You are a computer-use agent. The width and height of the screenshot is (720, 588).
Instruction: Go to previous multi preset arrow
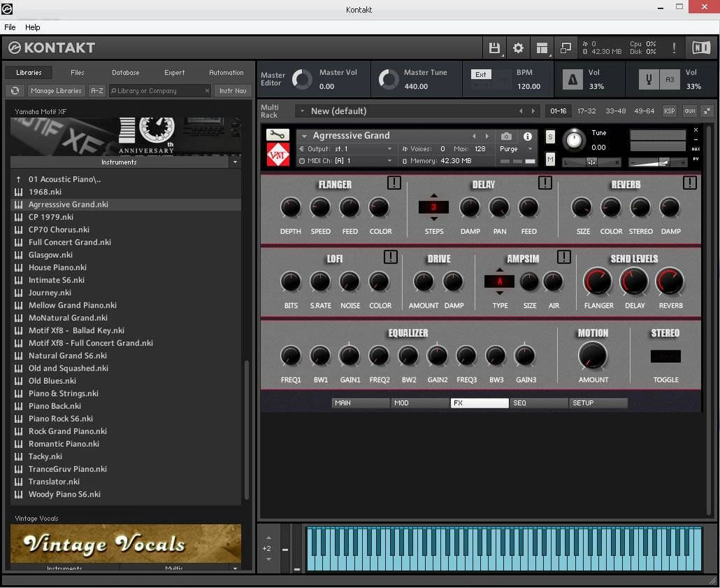[521, 110]
